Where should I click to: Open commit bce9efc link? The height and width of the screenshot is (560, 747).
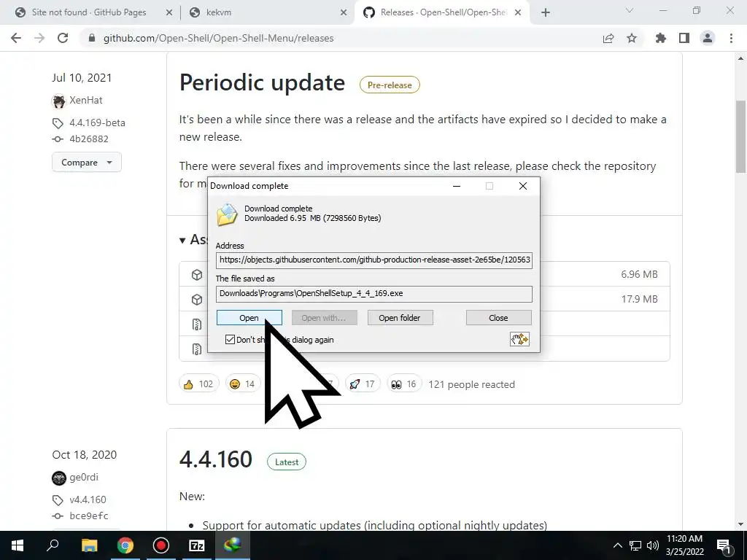(x=88, y=516)
